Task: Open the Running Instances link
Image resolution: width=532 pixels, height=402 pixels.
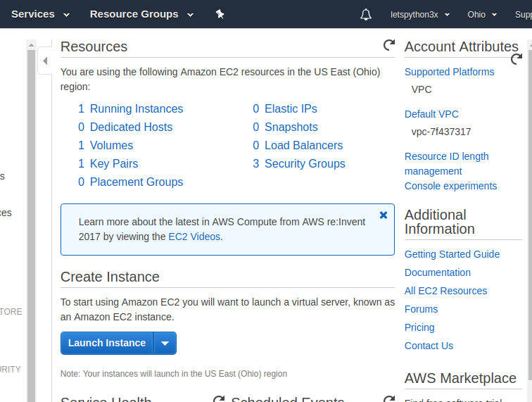Action: pyautogui.click(x=136, y=108)
